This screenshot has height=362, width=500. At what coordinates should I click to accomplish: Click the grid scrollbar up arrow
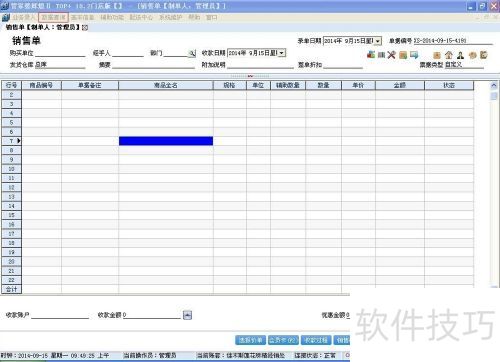(494, 86)
